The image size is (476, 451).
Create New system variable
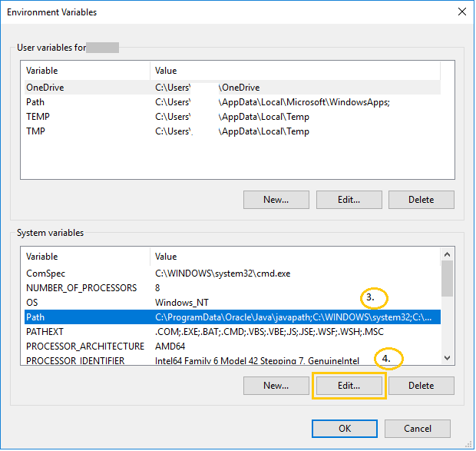276,386
